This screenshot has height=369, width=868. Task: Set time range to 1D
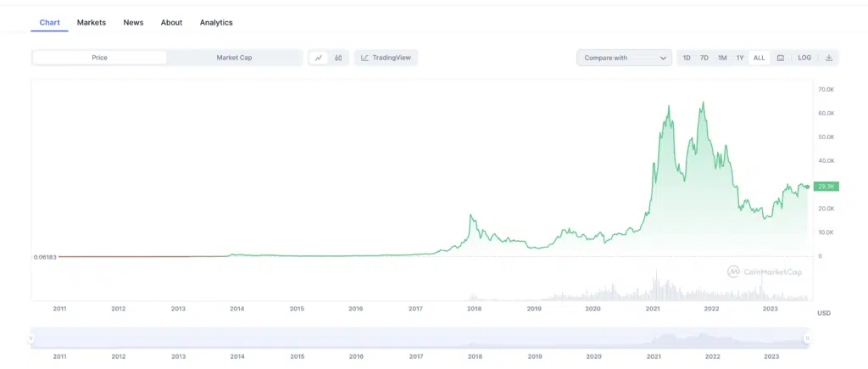pos(687,58)
